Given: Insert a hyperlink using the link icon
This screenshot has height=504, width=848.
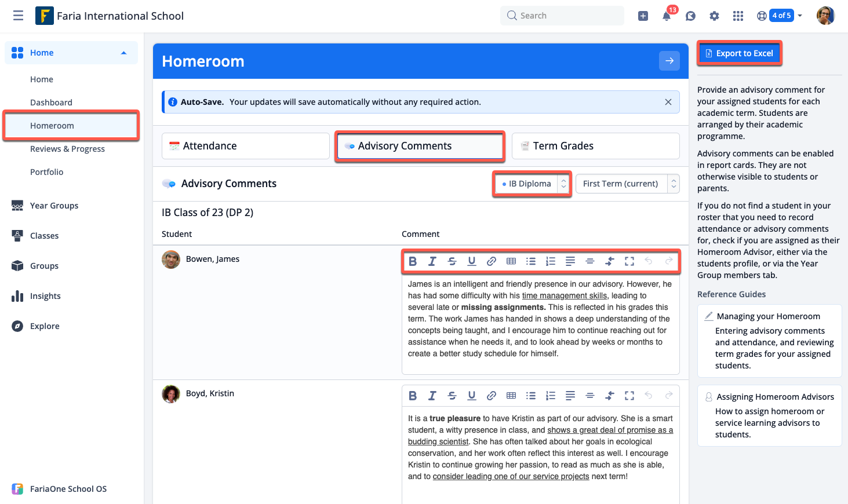Looking at the screenshot, I should point(491,261).
